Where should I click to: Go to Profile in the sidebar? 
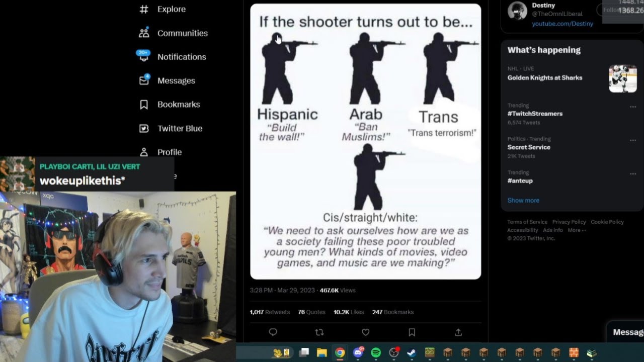pos(160,152)
